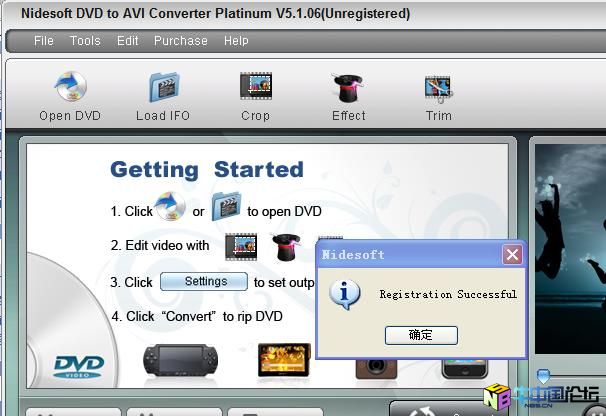Click the clapperboard folder icon in step 1
This screenshot has height=416, width=606.
(x=226, y=206)
